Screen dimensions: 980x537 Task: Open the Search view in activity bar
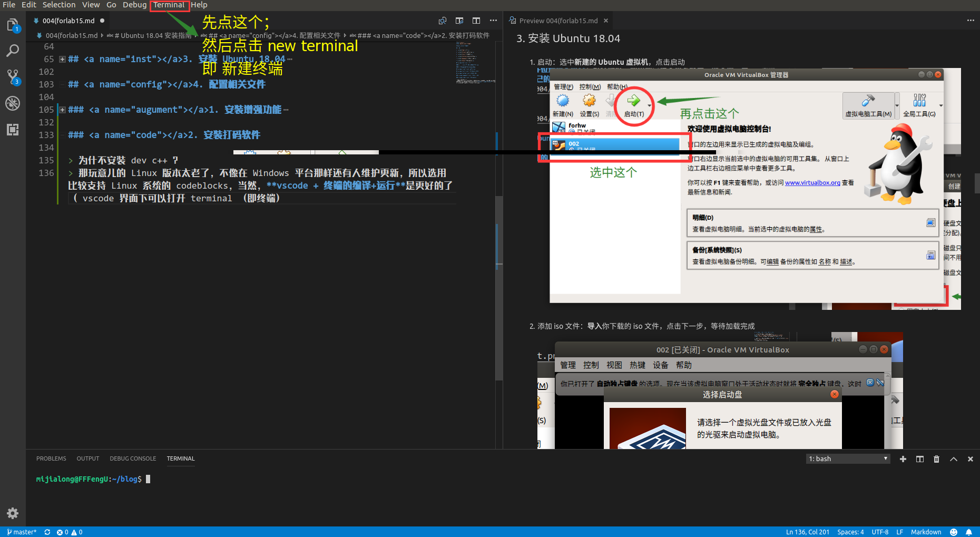coord(13,51)
